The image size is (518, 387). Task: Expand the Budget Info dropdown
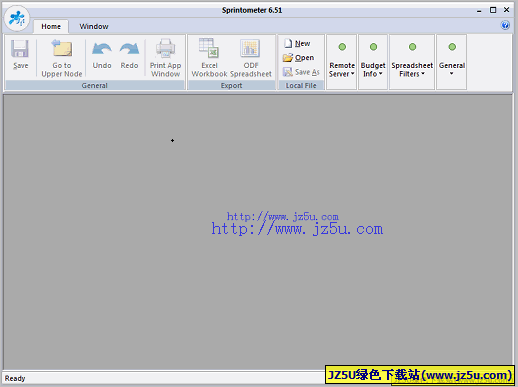point(373,62)
